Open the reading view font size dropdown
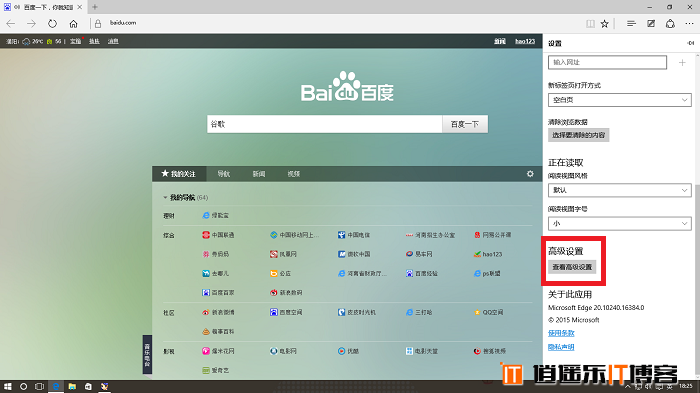The width and height of the screenshot is (700, 393). tap(620, 223)
